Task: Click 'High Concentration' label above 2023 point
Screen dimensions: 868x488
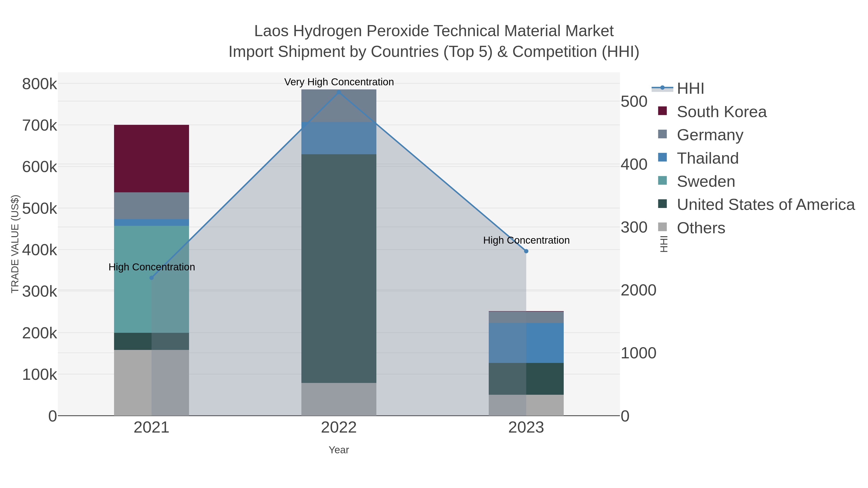Action: pyautogui.click(x=526, y=240)
